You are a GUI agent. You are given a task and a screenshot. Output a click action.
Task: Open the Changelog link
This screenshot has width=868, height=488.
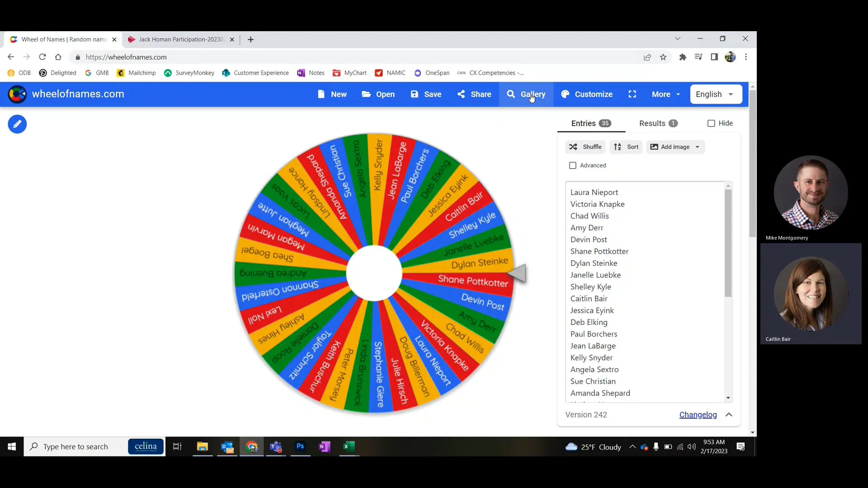click(698, 415)
